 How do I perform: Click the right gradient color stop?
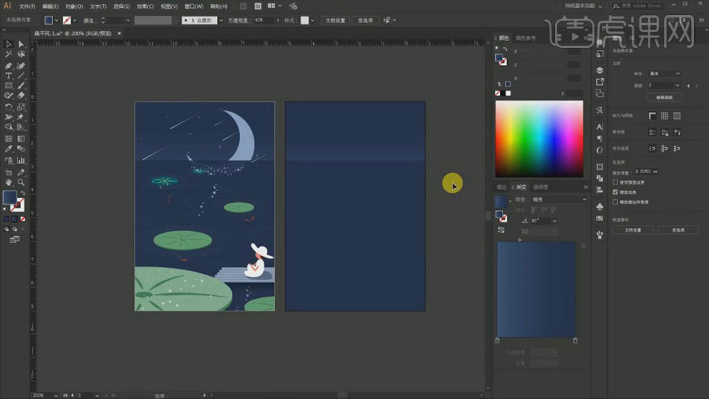575,340
